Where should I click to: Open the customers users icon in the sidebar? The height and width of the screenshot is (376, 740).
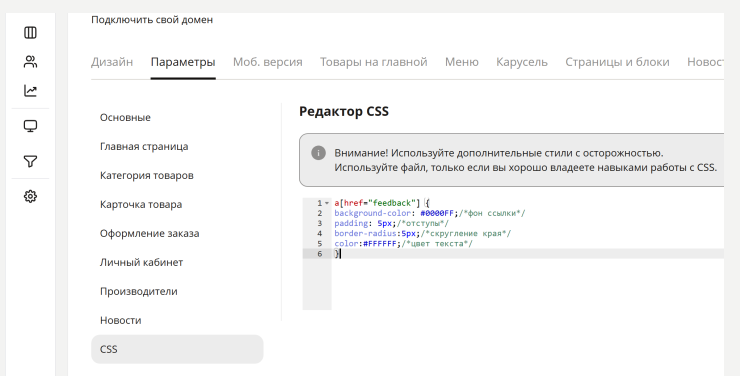(30, 62)
